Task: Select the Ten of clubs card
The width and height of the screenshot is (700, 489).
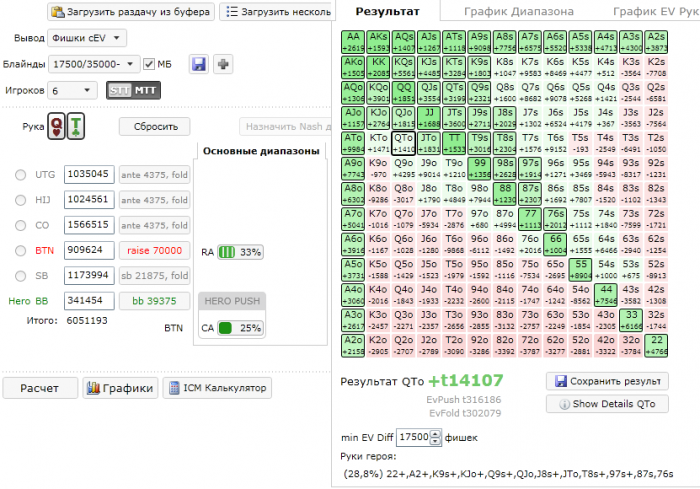Action: click(x=76, y=126)
